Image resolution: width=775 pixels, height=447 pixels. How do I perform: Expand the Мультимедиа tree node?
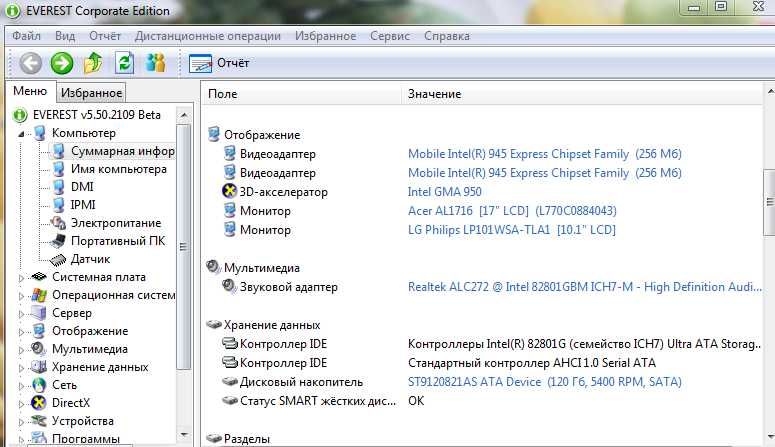pyautogui.click(x=21, y=350)
